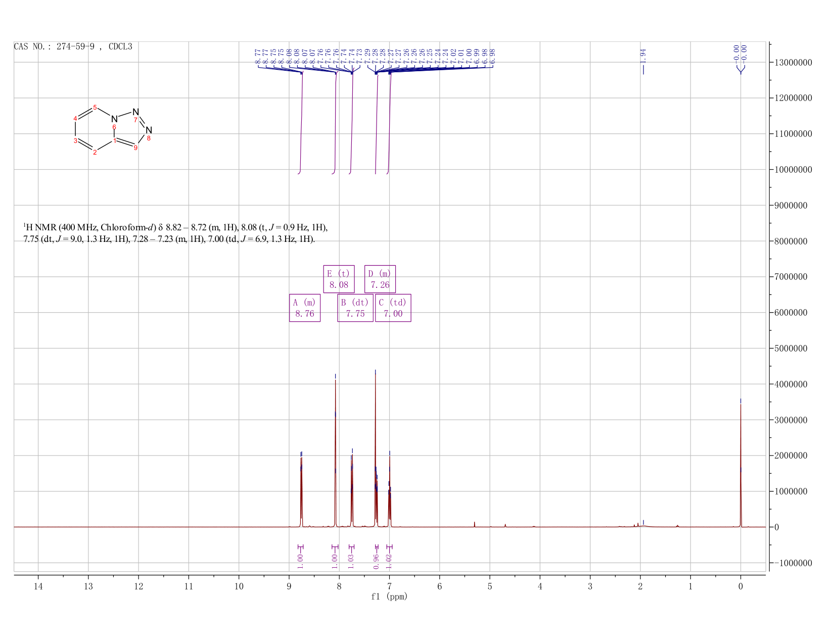Click the 1.94 peak label
Screen dimensions: 834x644
(x=643, y=56)
